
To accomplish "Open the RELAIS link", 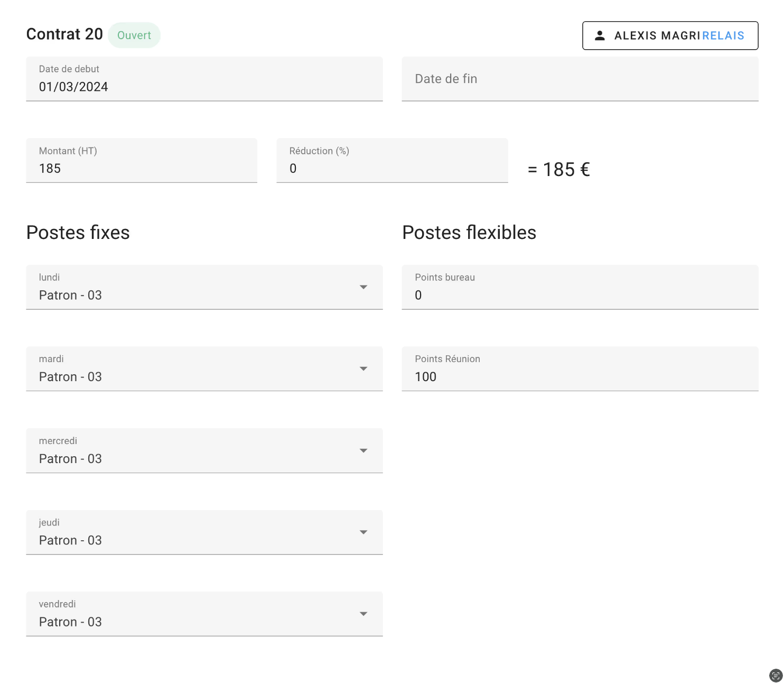I will (x=724, y=35).
